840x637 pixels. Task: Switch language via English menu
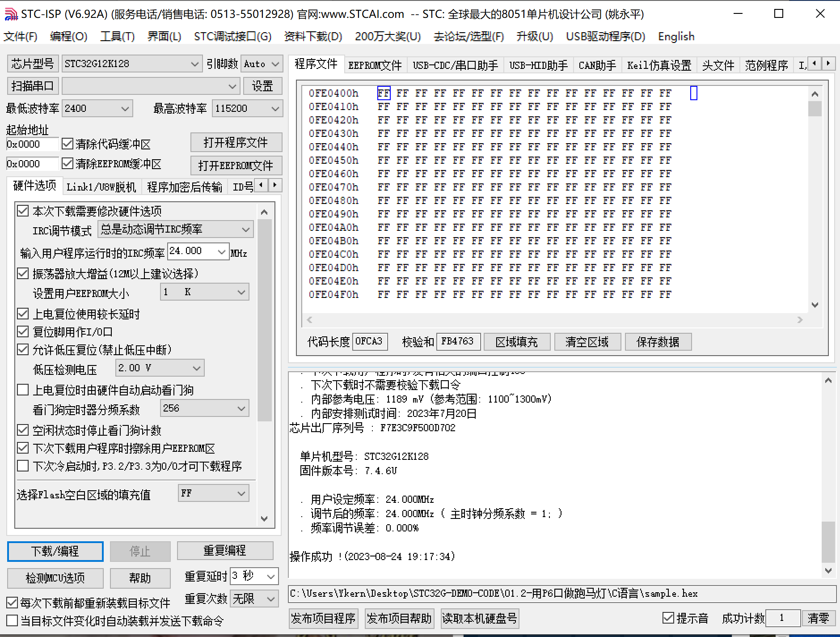[x=676, y=36]
